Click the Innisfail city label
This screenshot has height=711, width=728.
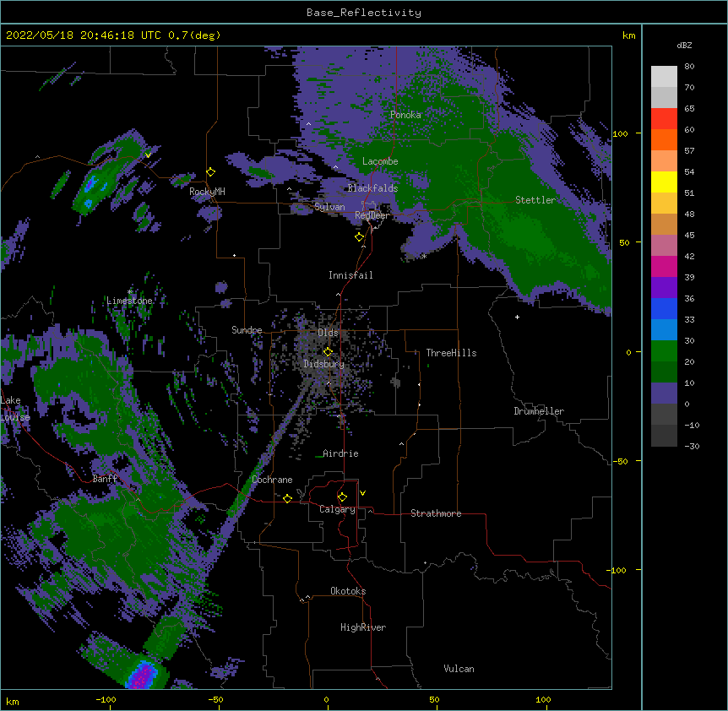pyautogui.click(x=350, y=275)
